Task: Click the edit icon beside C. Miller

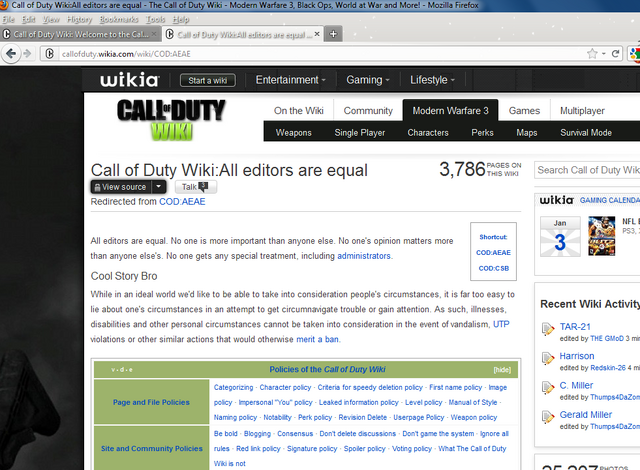Action: (x=547, y=388)
